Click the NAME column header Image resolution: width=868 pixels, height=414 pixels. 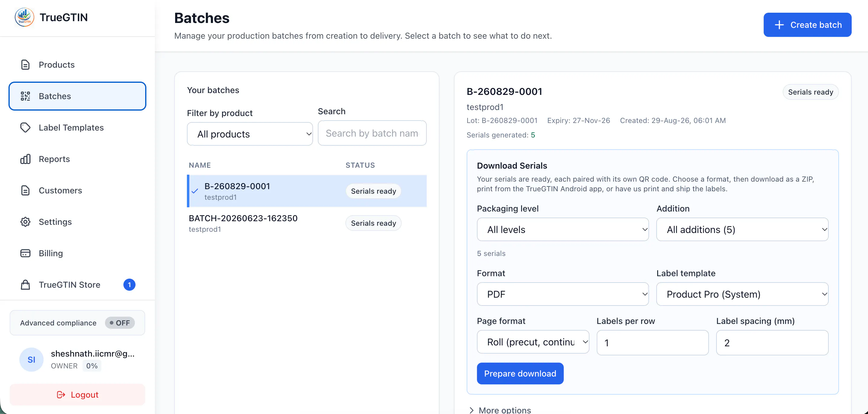[200, 165]
